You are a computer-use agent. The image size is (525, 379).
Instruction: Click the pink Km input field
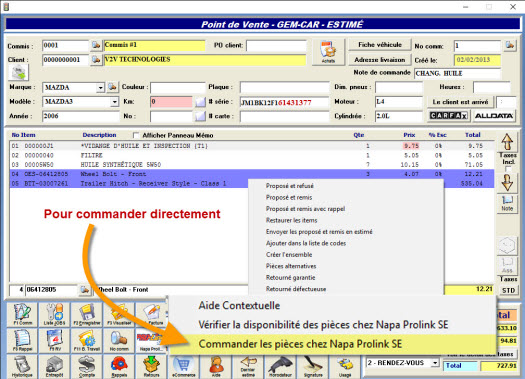[171, 102]
